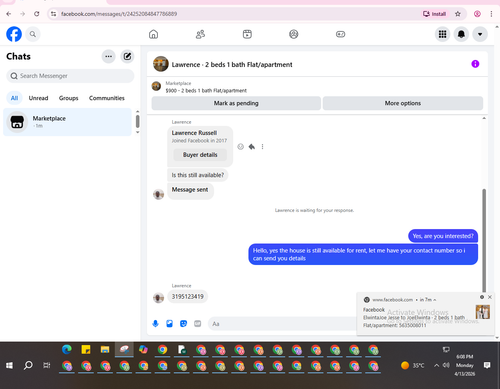The image size is (500, 389).
Task: Click the "Is this still available?" message
Action: (x=198, y=175)
